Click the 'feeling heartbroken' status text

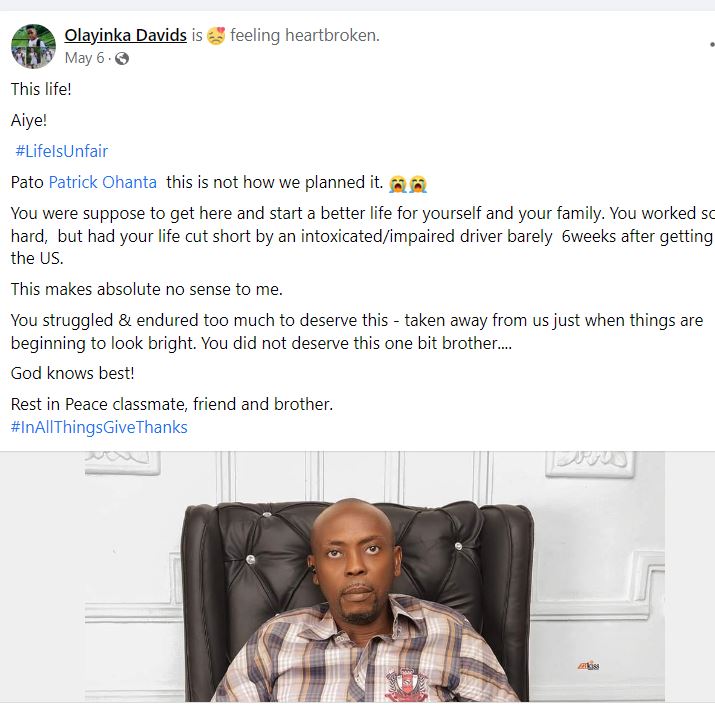pyautogui.click(x=304, y=36)
